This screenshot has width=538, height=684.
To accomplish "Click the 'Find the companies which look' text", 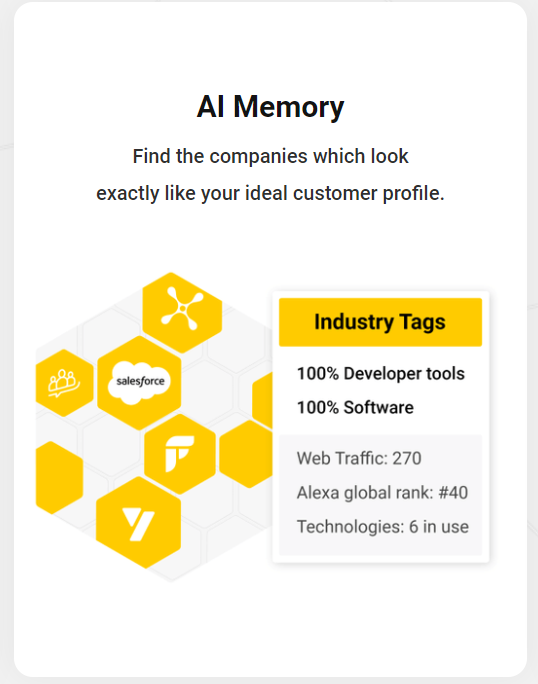I will 270,156.
